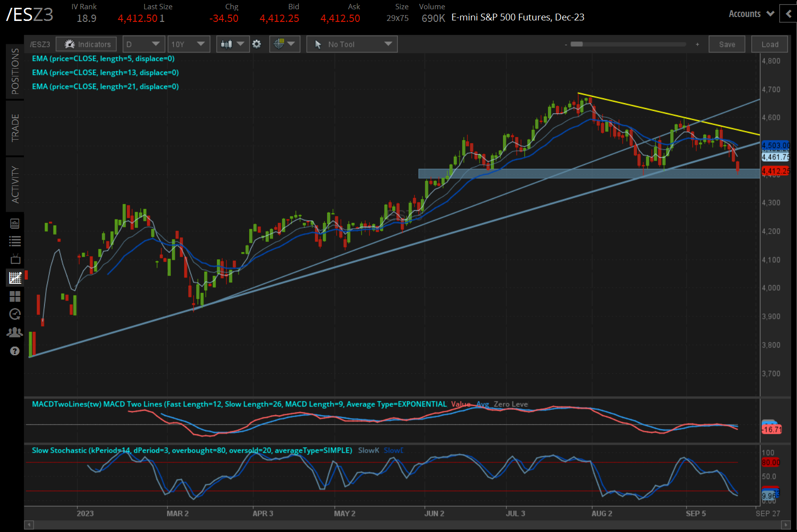Open the D timeframe dropdown

144,44
